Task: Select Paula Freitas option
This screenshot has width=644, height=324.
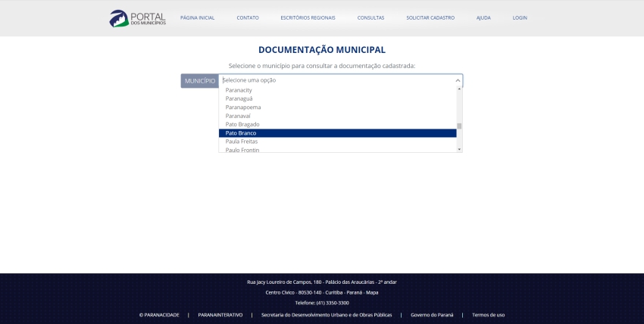Action: pyautogui.click(x=242, y=142)
